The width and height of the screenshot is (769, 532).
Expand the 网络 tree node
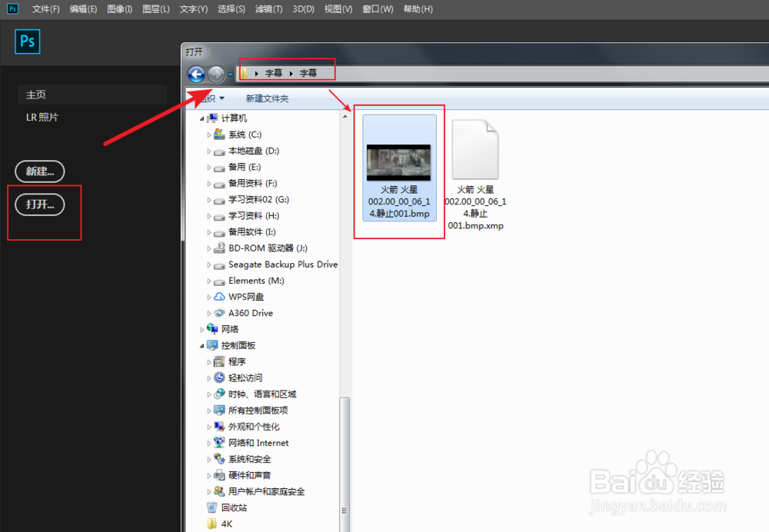click(201, 330)
